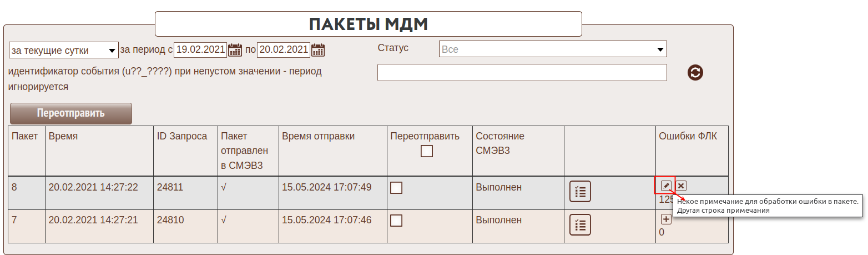Screen dimensions: 868x255
Task: Open the checklist details for packet 8
Action: (580, 191)
